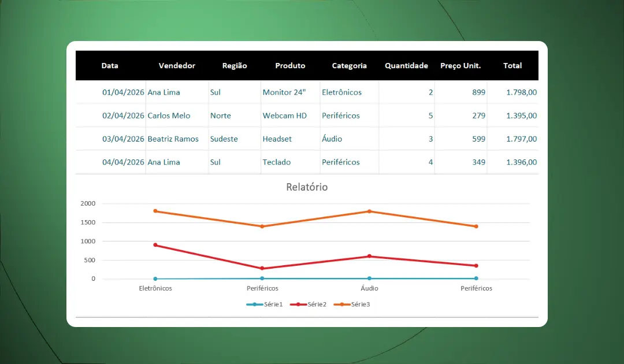624x364 pixels.
Task: Select the total 1.395,00 cell
Action: pyautogui.click(x=521, y=116)
